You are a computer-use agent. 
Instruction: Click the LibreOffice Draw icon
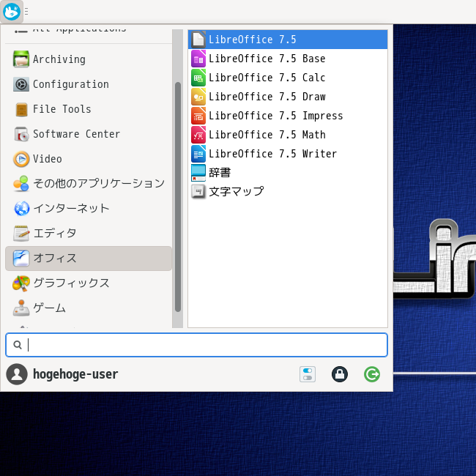point(198,97)
